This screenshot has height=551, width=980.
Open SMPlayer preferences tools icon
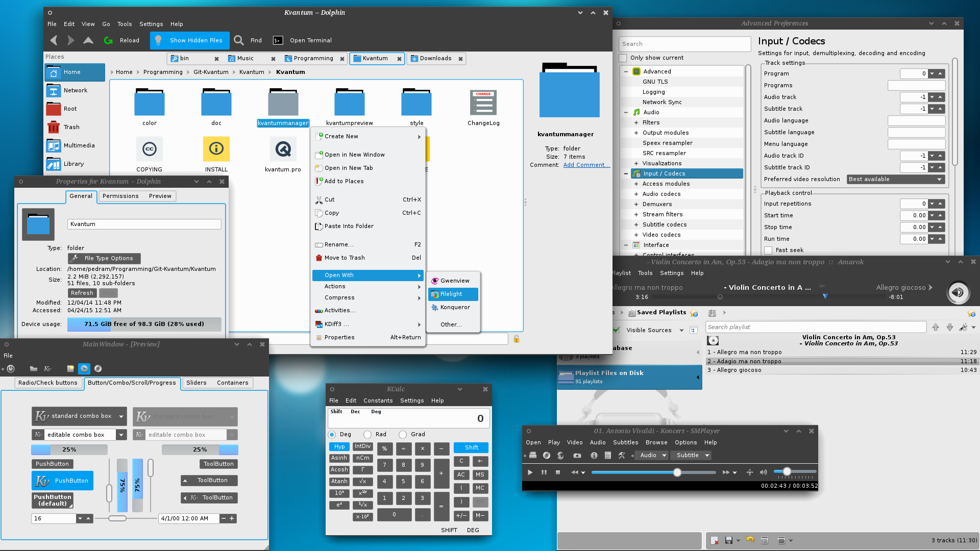click(622, 455)
